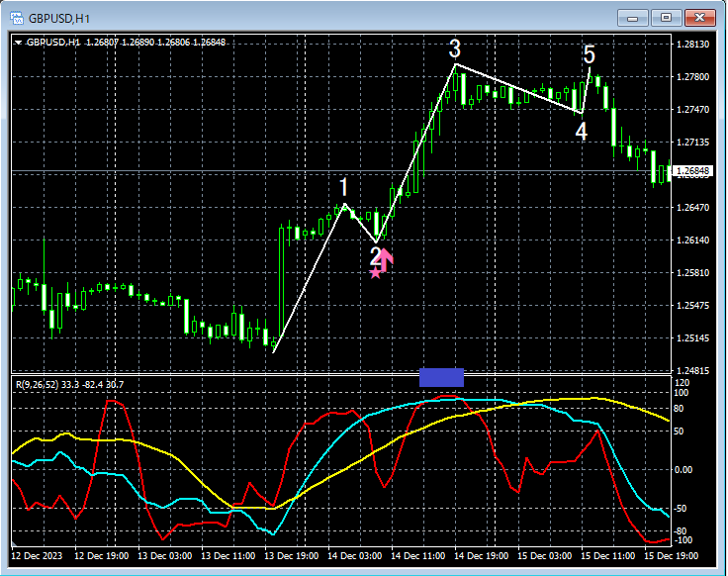Click the 1.27135 price scale value
728x576 pixels.
pyautogui.click(x=693, y=143)
